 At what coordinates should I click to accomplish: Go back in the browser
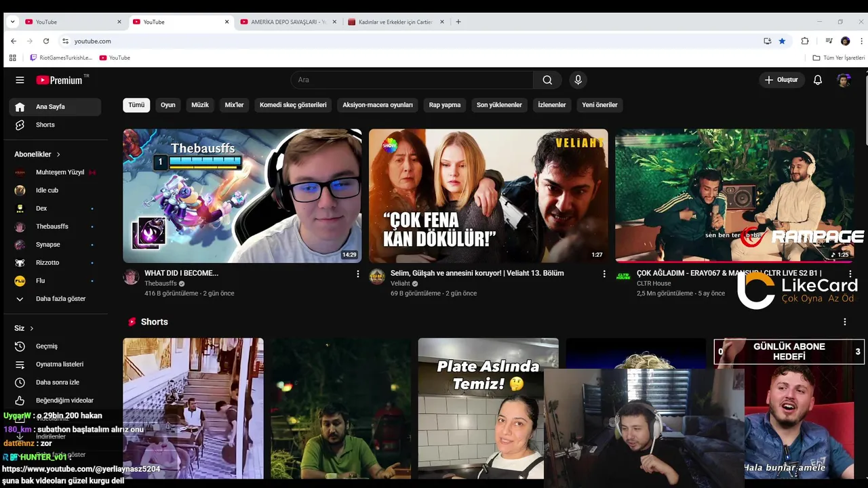(14, 41)
